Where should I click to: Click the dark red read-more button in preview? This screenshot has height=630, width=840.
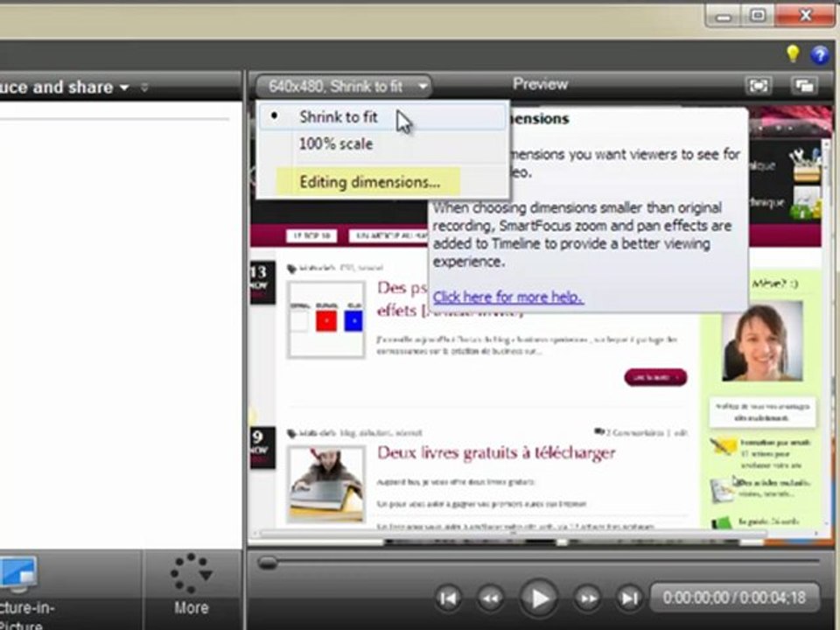click(x=655, y=377)
